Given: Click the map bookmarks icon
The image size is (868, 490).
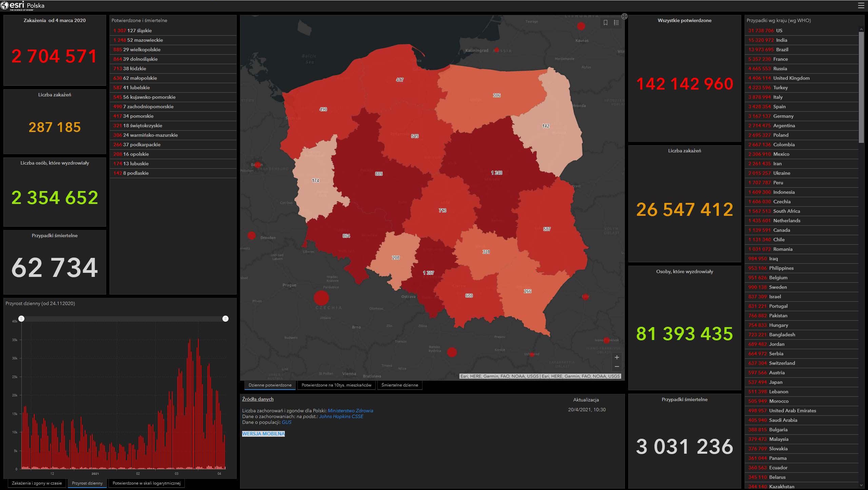Looking at the screenshot, I should [606, 23].
